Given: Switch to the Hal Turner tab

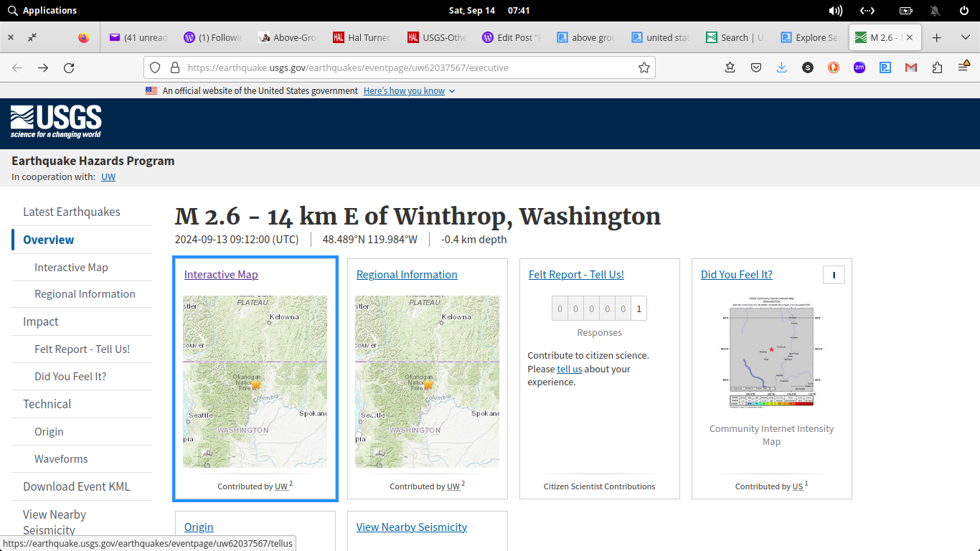Looking at the screenshot, I should pyautogui.click(x=362, y=37).
